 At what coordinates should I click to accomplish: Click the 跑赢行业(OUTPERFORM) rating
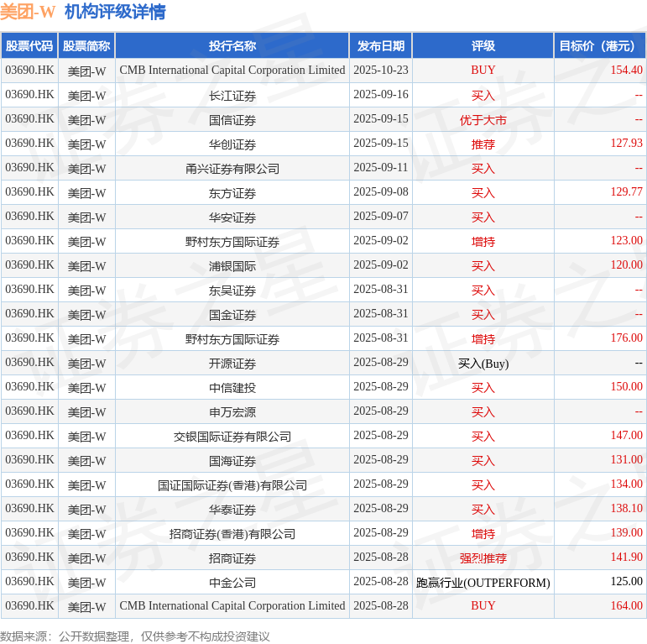(x=483, y=583)
